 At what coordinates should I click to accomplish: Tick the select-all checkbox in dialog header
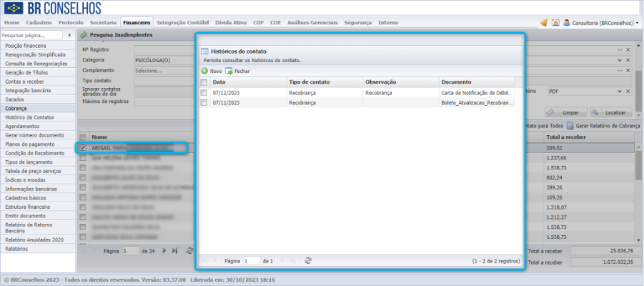[204, 82]
